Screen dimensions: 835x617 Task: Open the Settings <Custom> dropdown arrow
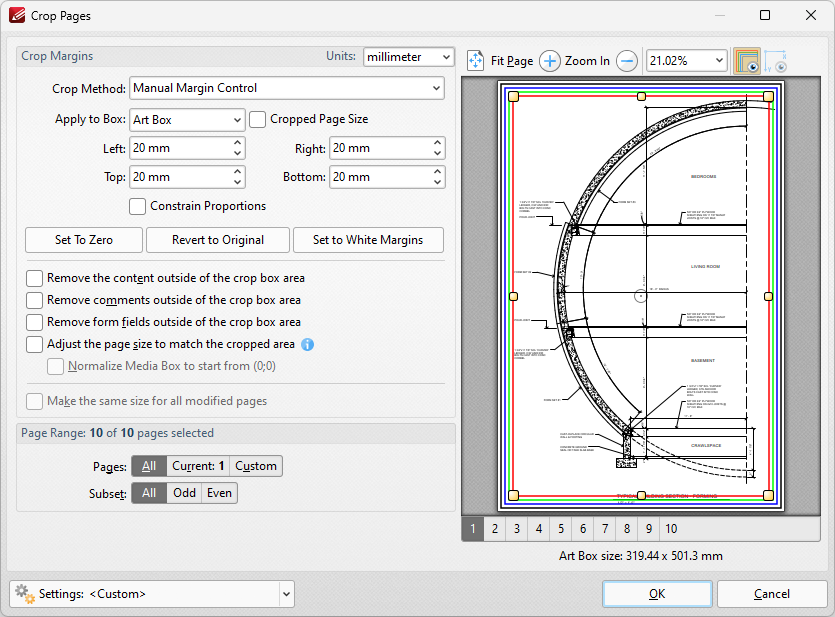pyautogui.click(x=286, y=594)
